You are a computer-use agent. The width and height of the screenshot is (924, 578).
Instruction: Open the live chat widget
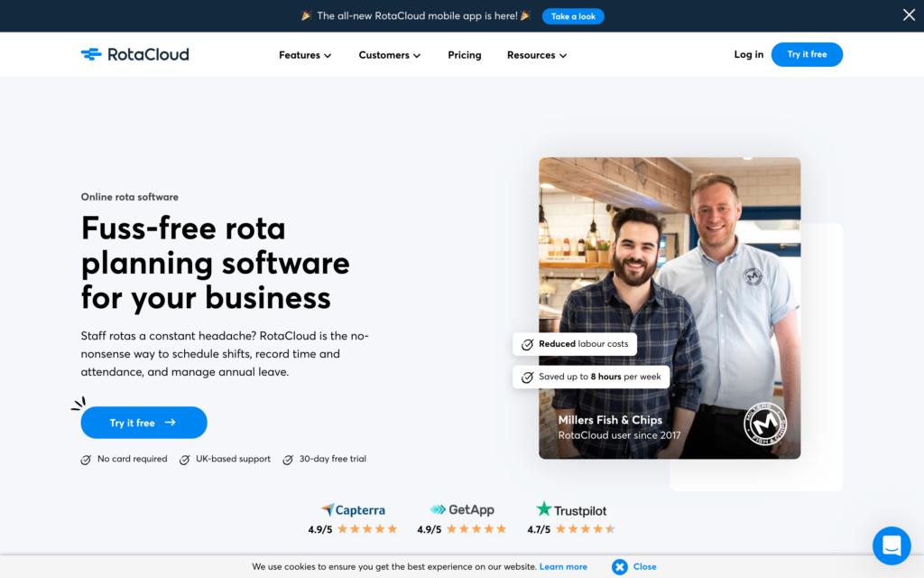891,545
